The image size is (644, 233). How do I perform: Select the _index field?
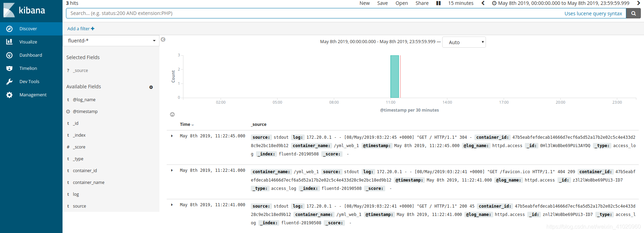click(79, 135)
